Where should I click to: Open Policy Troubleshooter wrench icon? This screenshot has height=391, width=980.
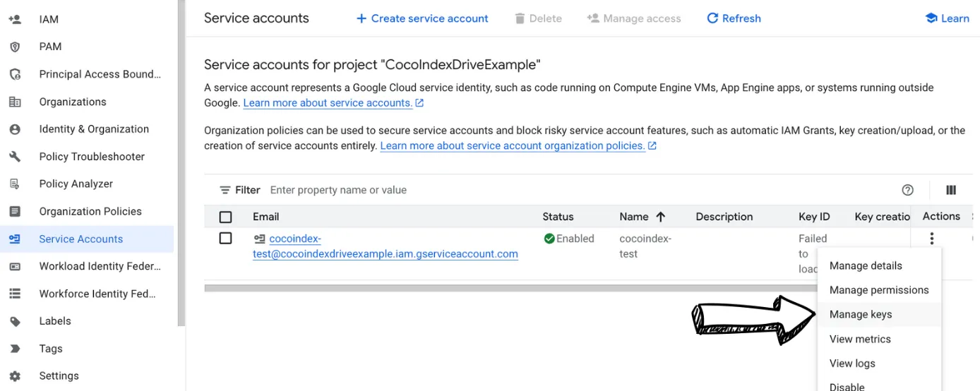(x=15, y=157)
